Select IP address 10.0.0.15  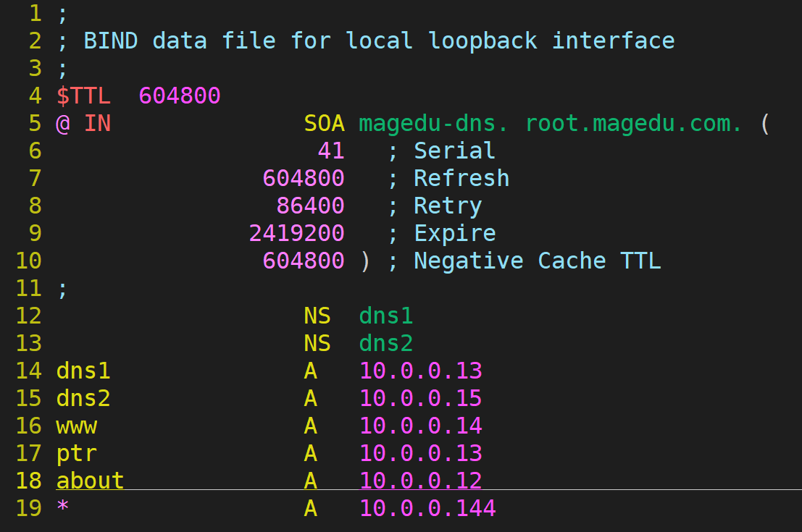pyautogui.click(x=420, y=399)
